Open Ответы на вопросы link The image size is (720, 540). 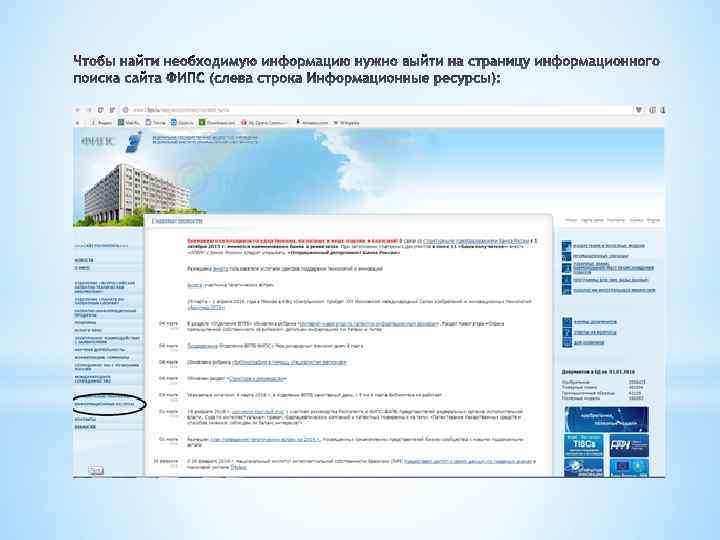coord(595,332)
